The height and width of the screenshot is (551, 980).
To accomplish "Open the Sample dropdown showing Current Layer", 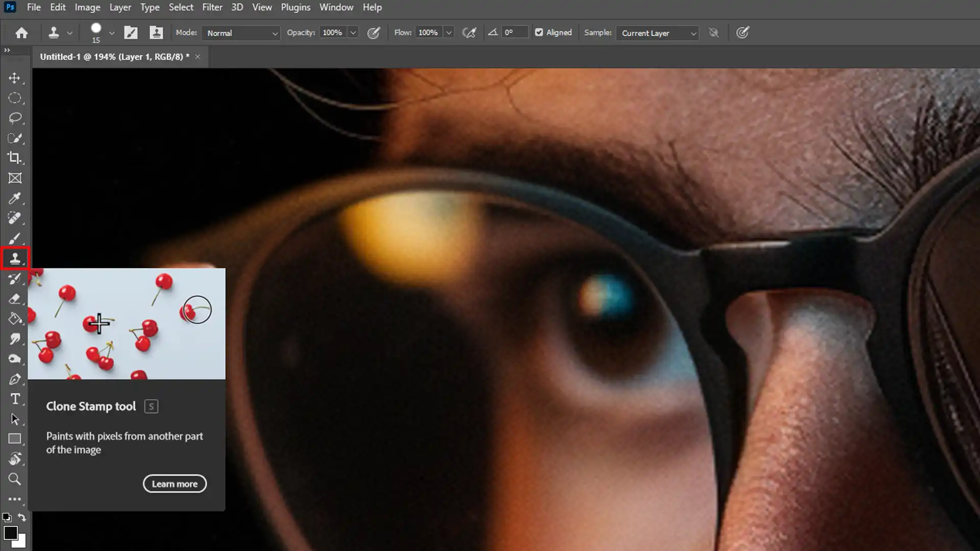I will point(657,33).
